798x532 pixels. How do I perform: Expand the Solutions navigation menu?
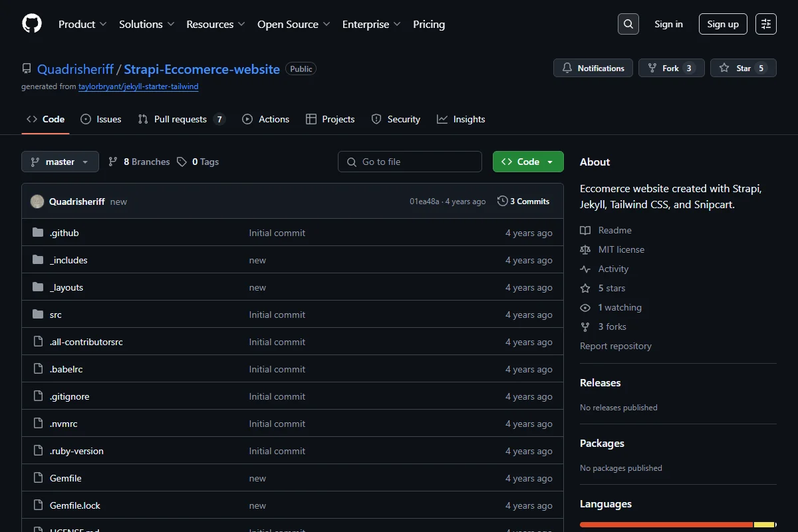[x=146, y=24]
